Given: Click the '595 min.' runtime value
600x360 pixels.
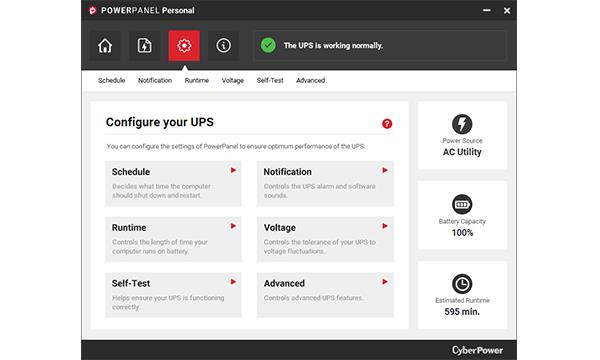Looking at the screenshot, I should [462, 312].
